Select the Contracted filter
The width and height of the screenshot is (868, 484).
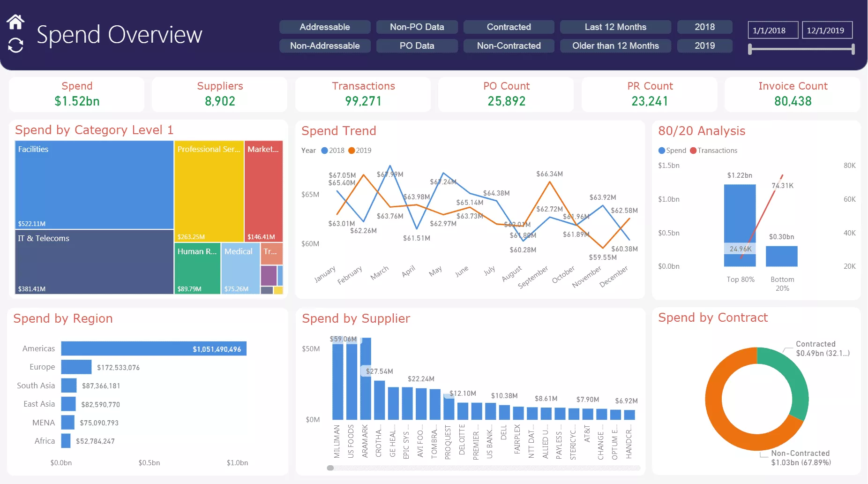[x=509, y=27]
